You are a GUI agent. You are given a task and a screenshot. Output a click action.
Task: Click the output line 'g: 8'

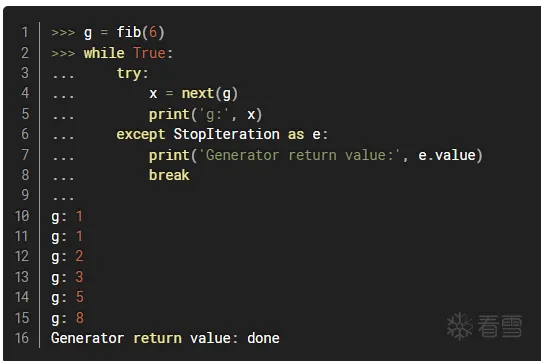(67, 318)
